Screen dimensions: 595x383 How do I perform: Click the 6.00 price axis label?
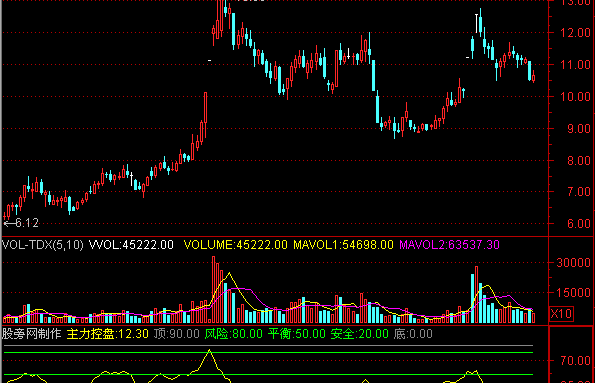tap(579, 224)
